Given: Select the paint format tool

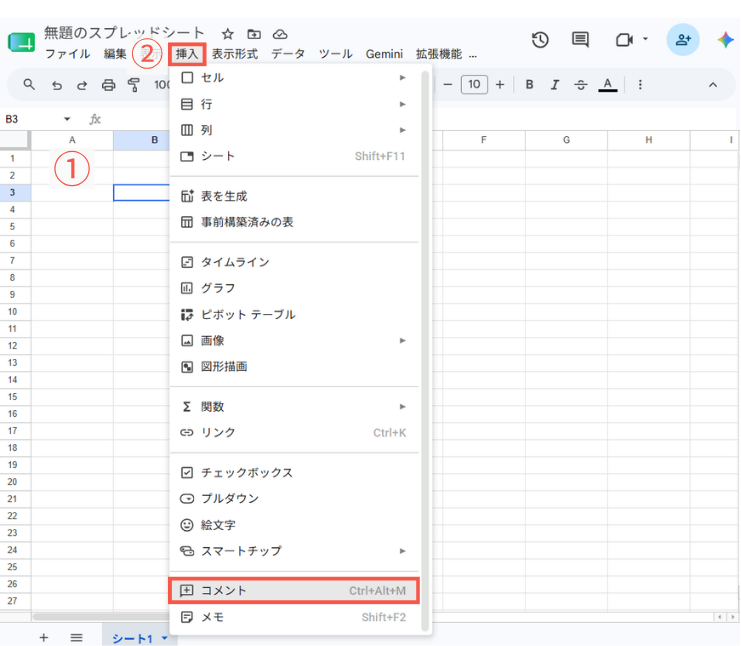Looking at the screenshot, I should (x=134, y=85).
